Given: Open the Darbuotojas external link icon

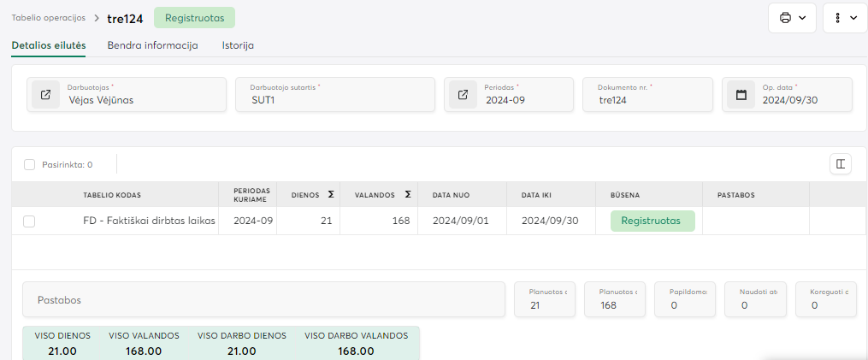Looking at the screenshot, I should click(x=45, y=95).
